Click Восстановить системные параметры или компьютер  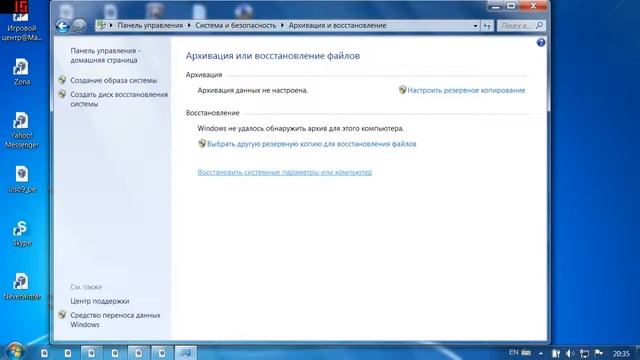point(285,172)
